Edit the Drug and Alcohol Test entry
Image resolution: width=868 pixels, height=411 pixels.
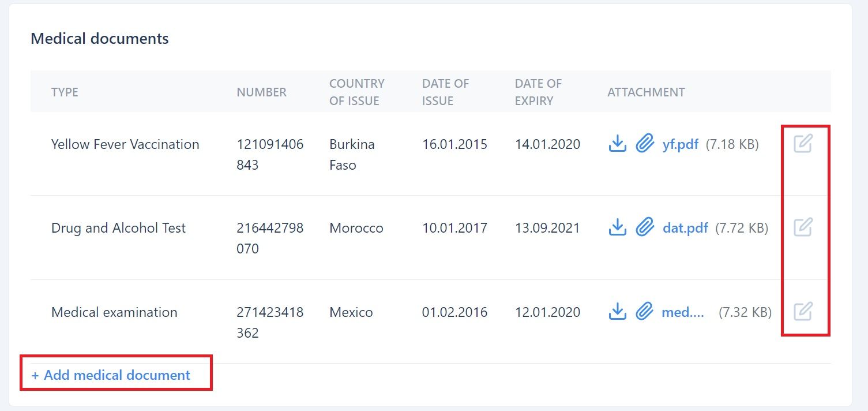(803, 227)
